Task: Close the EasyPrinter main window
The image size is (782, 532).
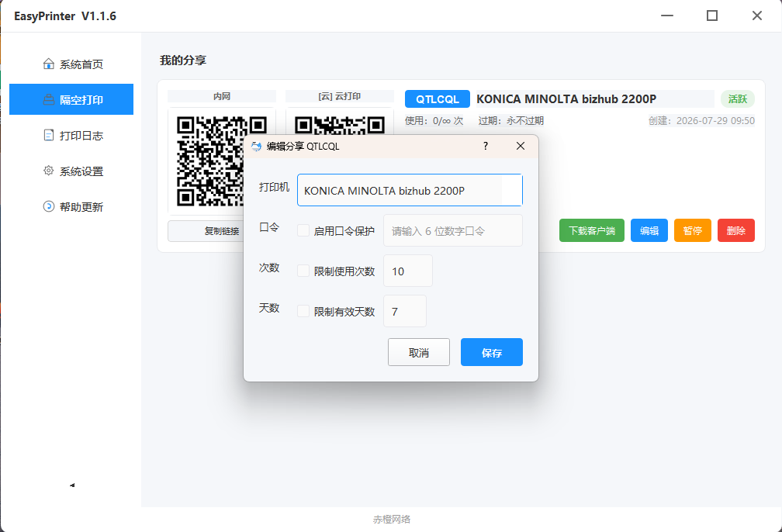Action: 757,16
